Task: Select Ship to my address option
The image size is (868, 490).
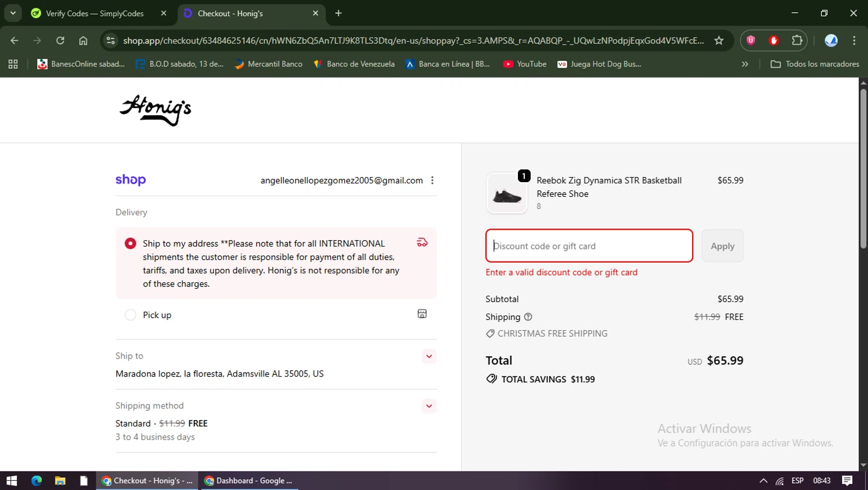Action: point(130,244)
